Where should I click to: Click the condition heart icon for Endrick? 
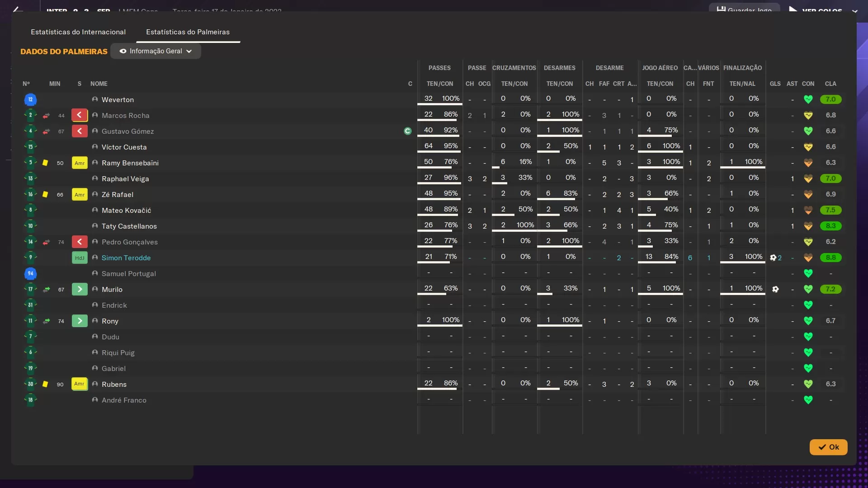tap(808, 305)
